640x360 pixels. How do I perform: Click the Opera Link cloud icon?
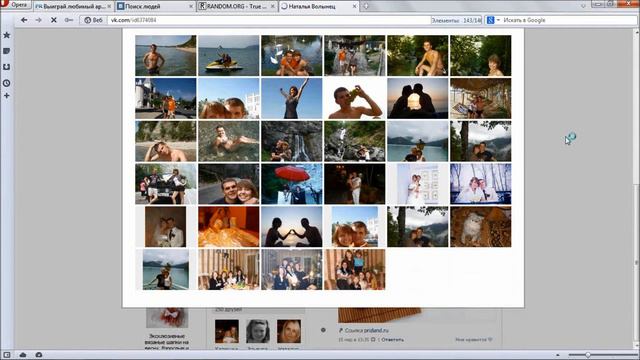click(x=23, y=355)
